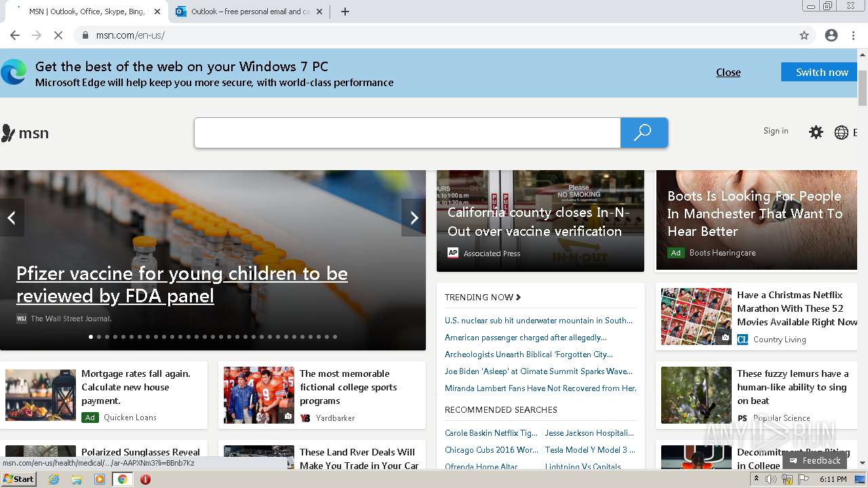
Task: Search Carole Baskin Netflix Tiger recommendation
Action: point(491,432)
